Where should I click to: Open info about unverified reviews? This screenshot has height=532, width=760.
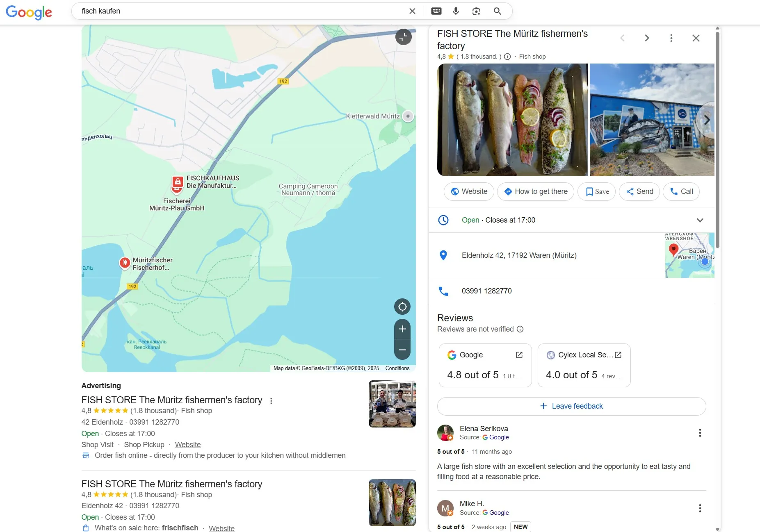click(x=520, y=329)
